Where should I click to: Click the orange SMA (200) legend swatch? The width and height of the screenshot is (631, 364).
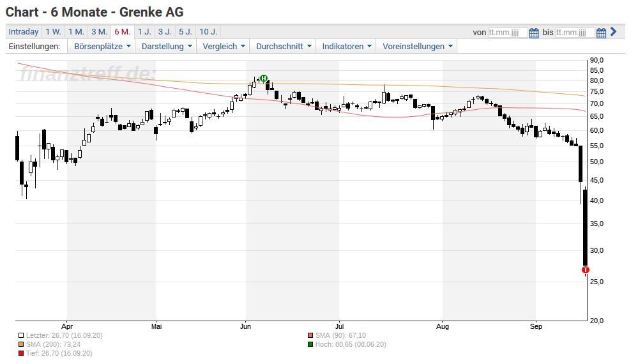pos(21,344)
